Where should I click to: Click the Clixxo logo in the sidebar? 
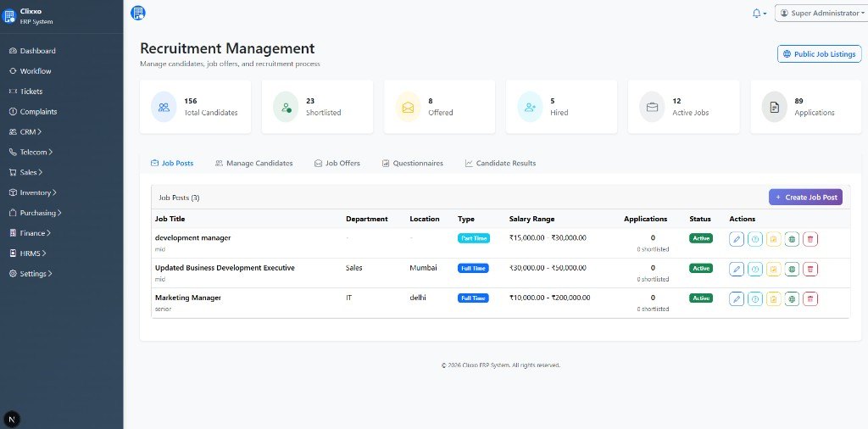click(8, 15)
